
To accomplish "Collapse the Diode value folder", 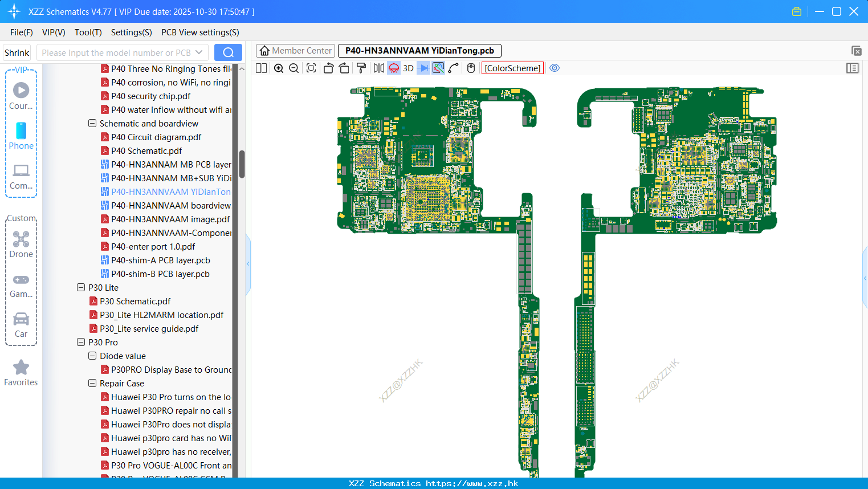I will (x=92, y=356).
